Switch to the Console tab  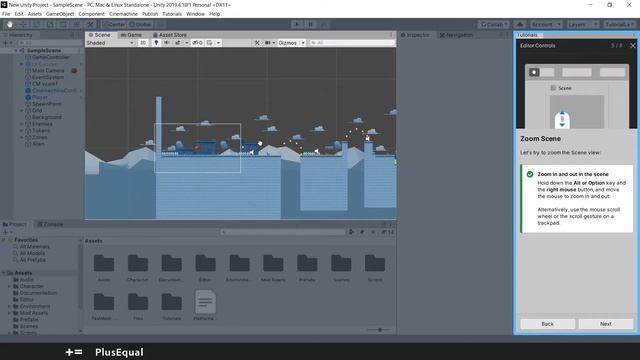[50, 224]
